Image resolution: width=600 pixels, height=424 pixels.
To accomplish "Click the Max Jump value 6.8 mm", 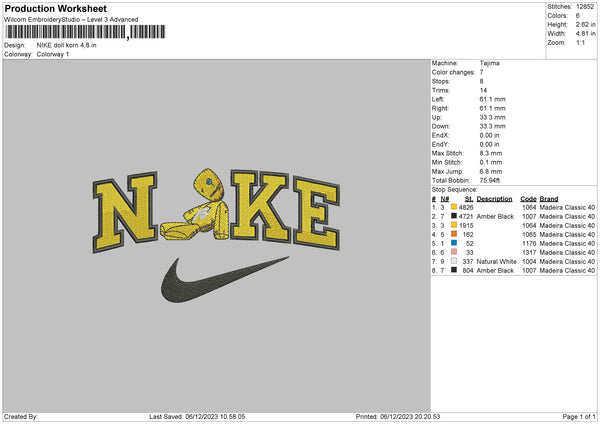I will tap(491, 171).
